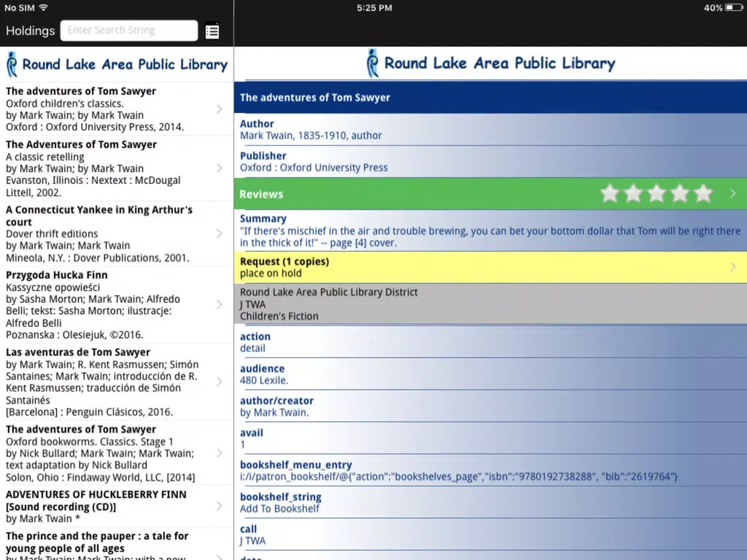Viewport: 747px width, 560px height.
Task: Tap the bookshelf_menu_entry patron_bookshelf string
Action: (x=459, y=477)
